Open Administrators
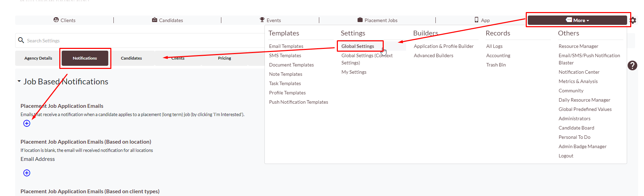This screenshot has height=196, width=644. click(x=574, y=118)
